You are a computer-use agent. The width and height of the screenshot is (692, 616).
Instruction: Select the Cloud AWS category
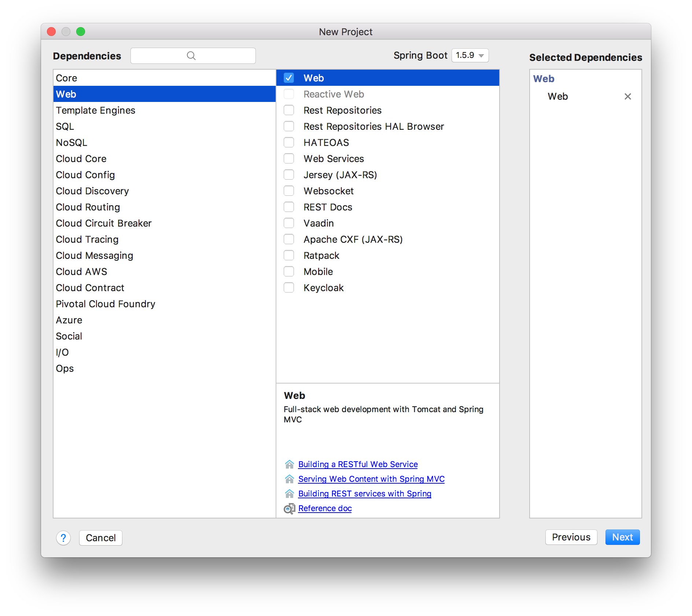164,271
